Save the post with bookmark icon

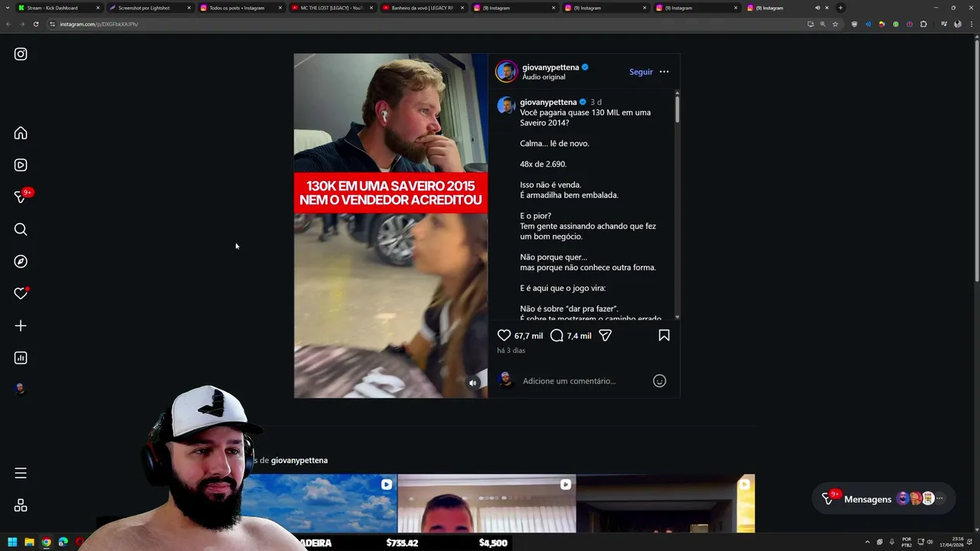(x=664, y=335)
